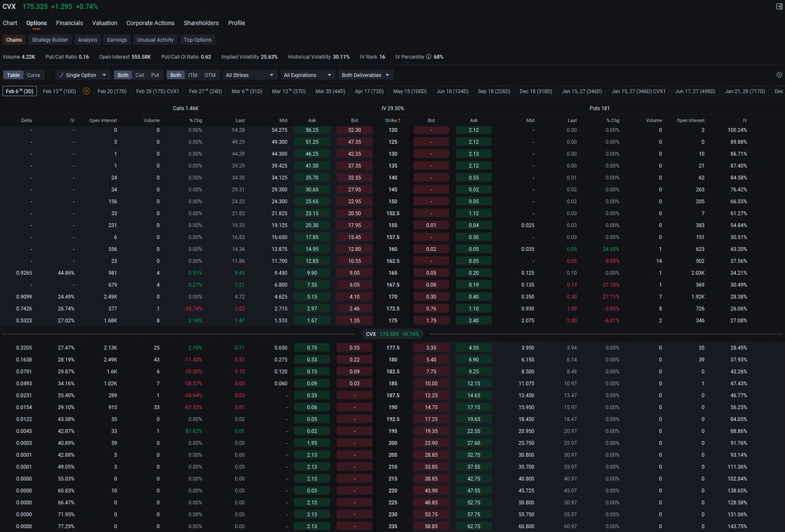Open the Unusual Activity sub-tab
Viewport: 785px width, 532px height.
tap(156, 40)
